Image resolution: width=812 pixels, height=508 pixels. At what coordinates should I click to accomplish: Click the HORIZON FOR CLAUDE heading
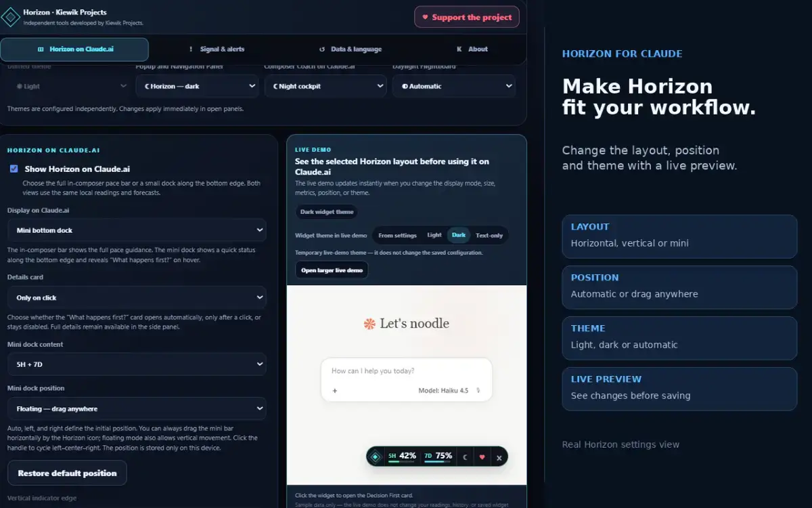pyautogui.click(x=622, y=54)
